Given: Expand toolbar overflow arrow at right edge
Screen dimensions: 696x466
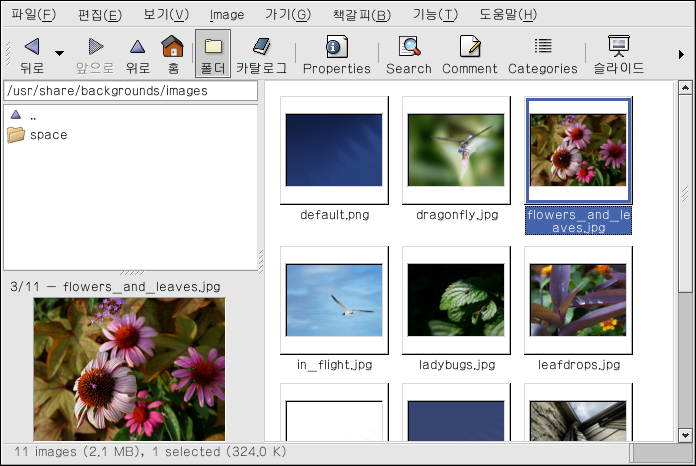Looking at the screenshot, I should point(682,54).
